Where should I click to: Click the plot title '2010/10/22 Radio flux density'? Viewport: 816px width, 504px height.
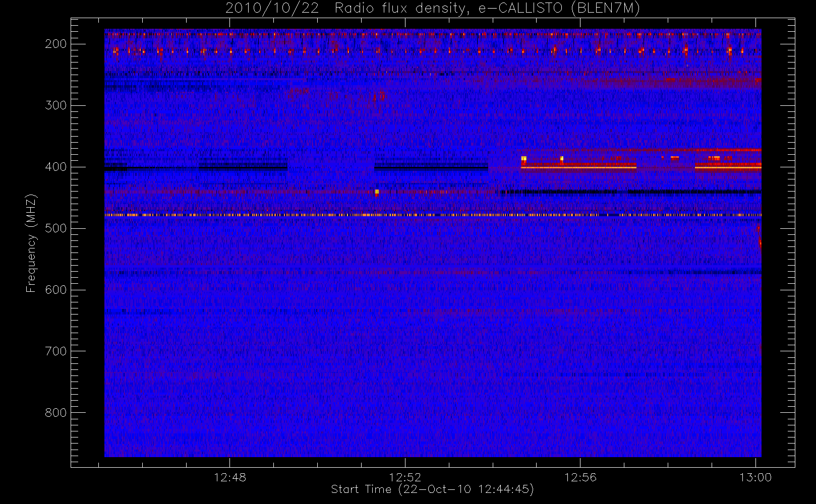click(432, 9)
